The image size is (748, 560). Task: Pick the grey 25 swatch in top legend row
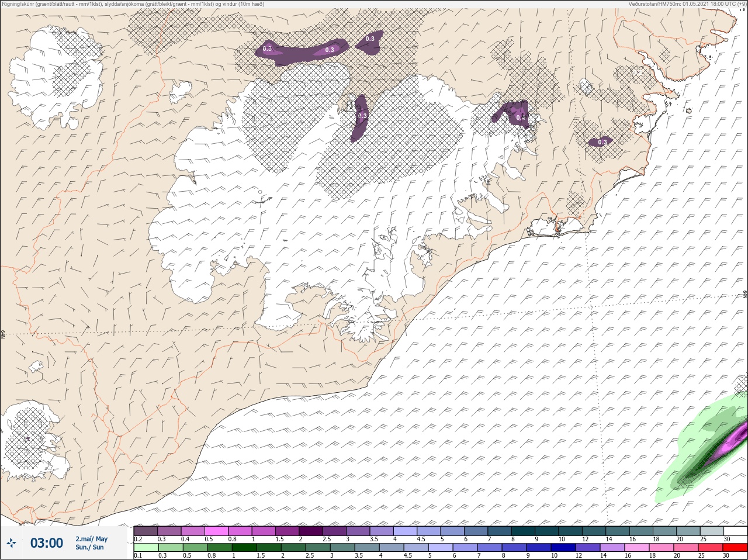pyautogui.click(x=712, y=531)
